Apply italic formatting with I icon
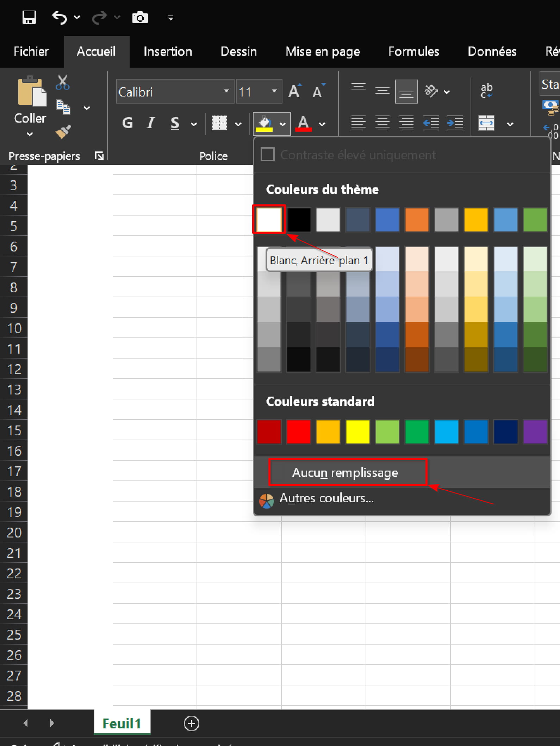560x746 pixels. pos(151,123)
